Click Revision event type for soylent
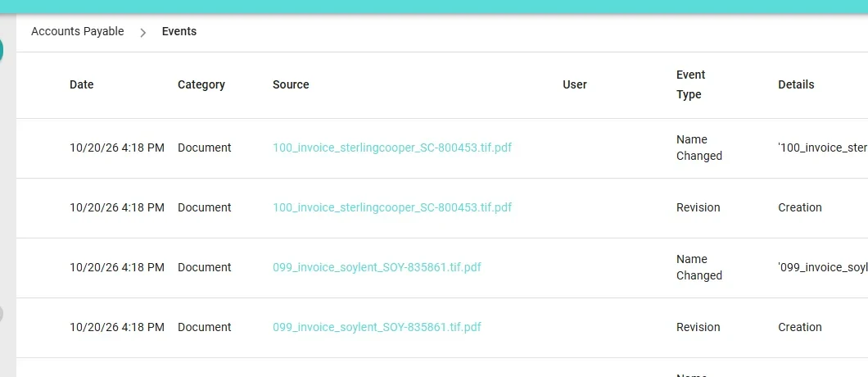Image resolution: width=868 pixels, height=377 pixels. point(698,327)
